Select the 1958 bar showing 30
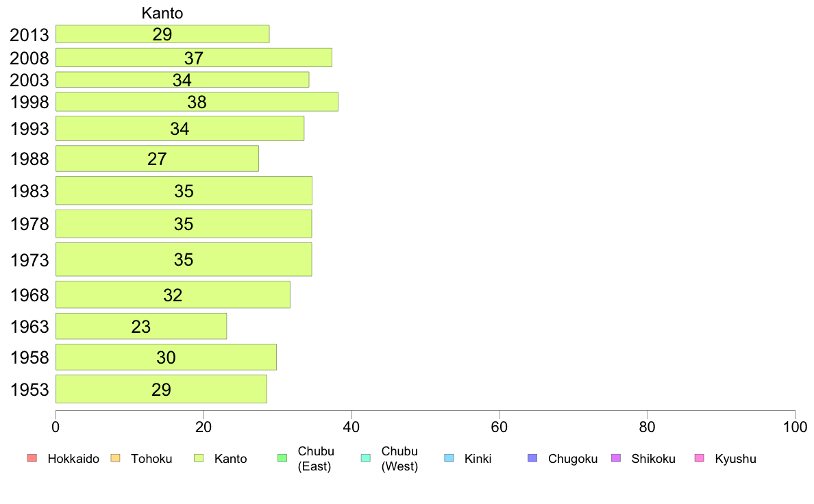 coord(166,357)
